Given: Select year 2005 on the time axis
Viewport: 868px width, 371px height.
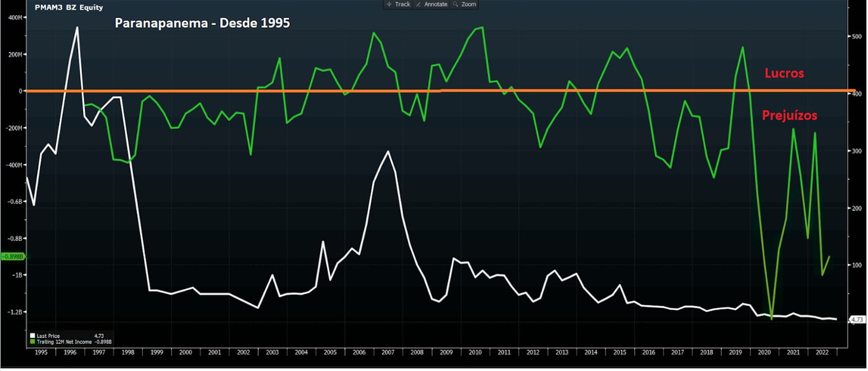Looking at the screenshot, I should pos(330,351).
